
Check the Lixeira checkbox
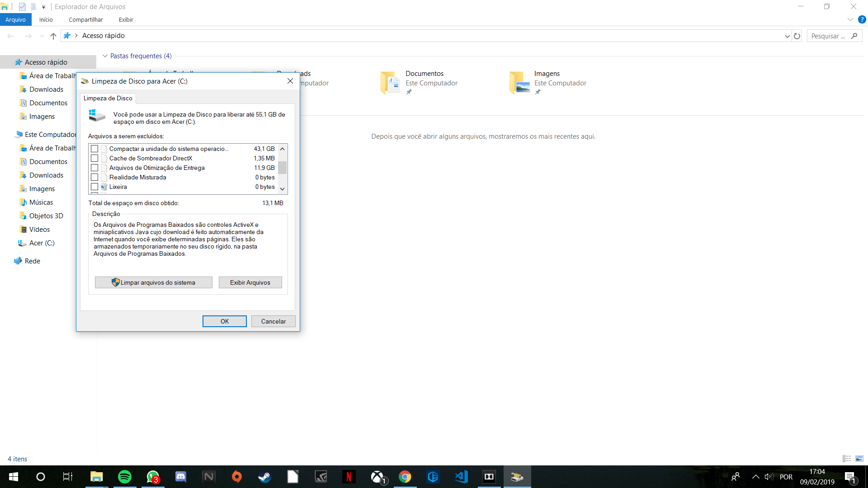[94, 187]
